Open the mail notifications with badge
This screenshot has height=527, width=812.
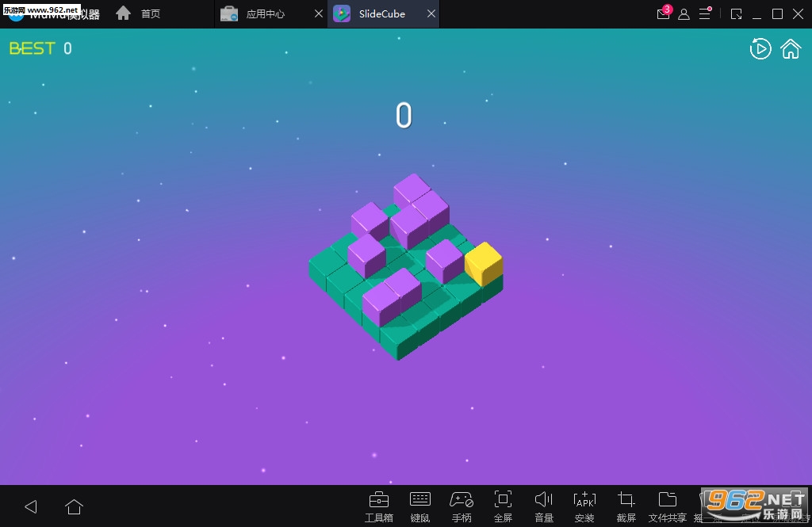pyautogui.click(x=663, y=14)
